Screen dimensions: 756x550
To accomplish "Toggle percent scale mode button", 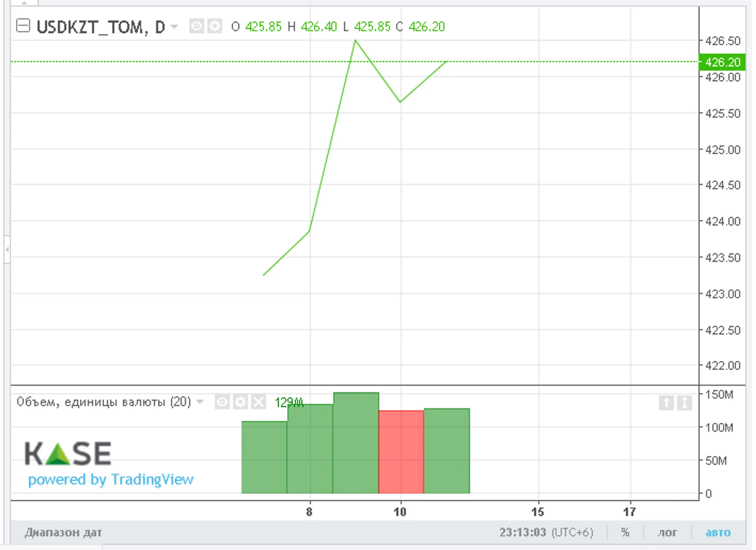I will (x=625, y=532).
